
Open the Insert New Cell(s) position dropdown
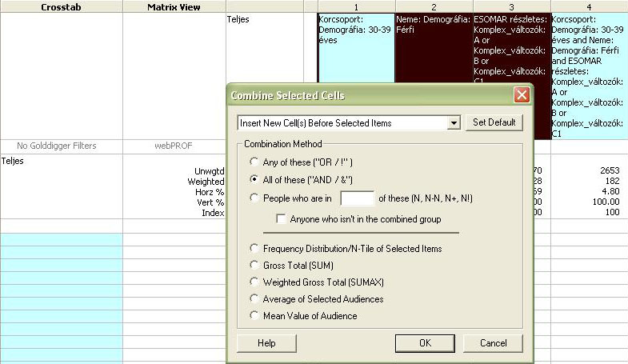click(454, 123)
